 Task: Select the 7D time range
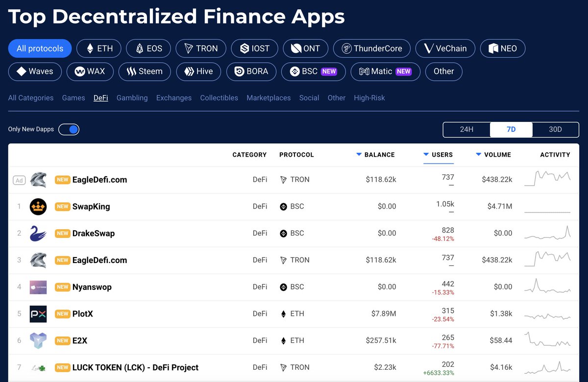click(x=511, y=130)
